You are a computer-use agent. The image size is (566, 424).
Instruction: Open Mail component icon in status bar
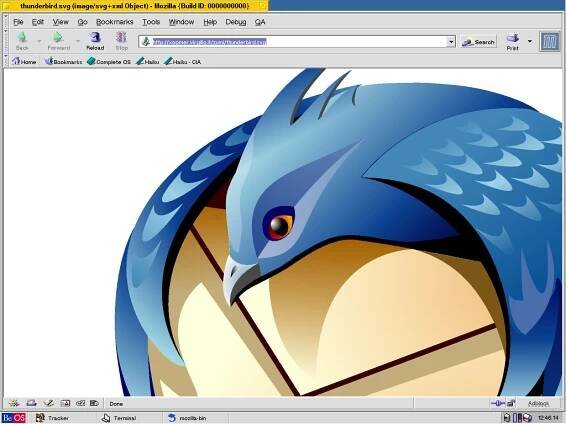(32, 403)
